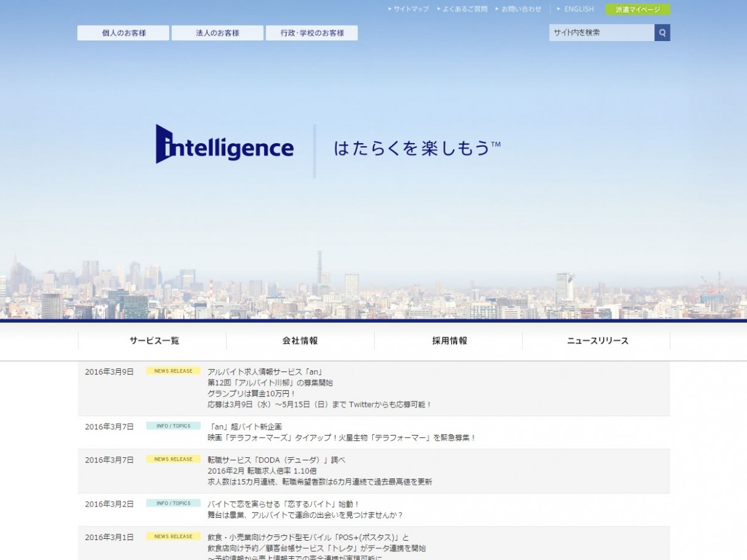Select the 個人のお客様 tab
Viewport: 747px width, 560px height.
point(123,33)
